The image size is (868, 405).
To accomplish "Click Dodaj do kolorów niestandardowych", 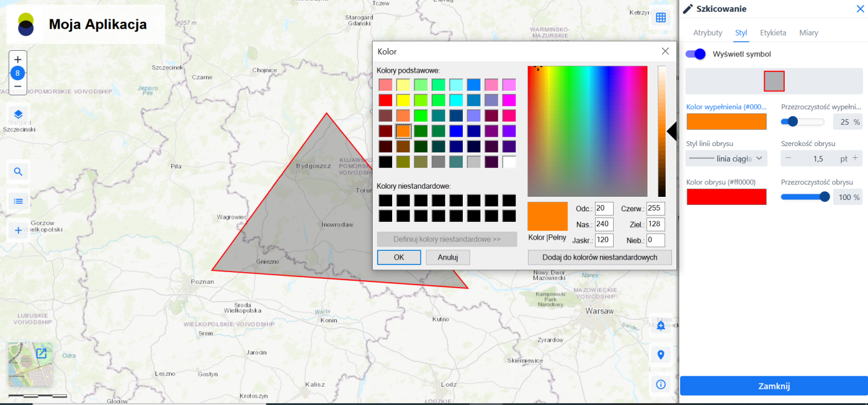I will (599, 257).
